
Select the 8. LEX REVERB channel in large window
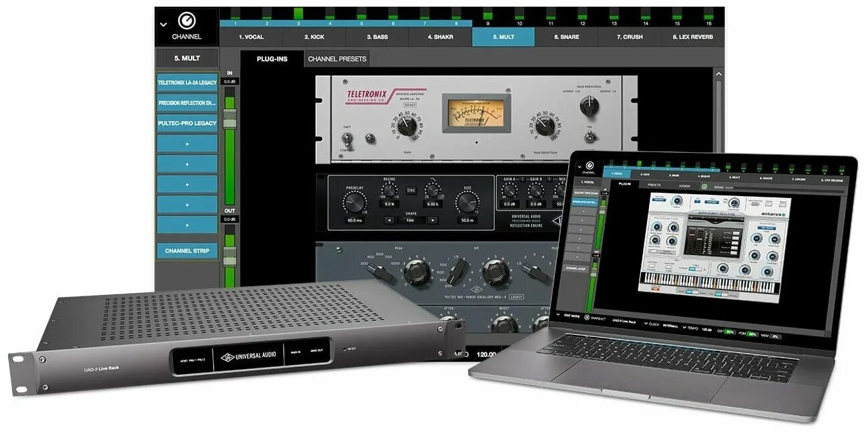692,37
